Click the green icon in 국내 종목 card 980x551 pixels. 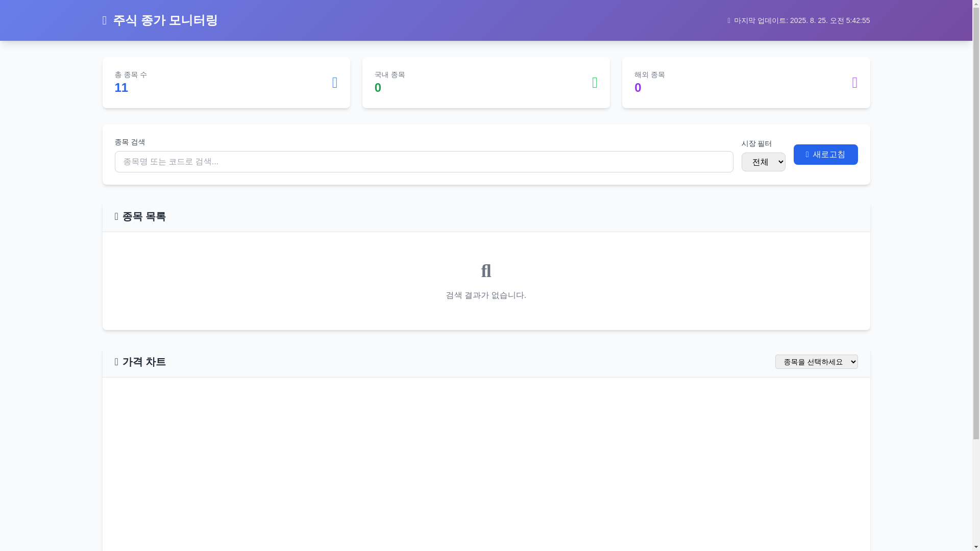[595, 83]
